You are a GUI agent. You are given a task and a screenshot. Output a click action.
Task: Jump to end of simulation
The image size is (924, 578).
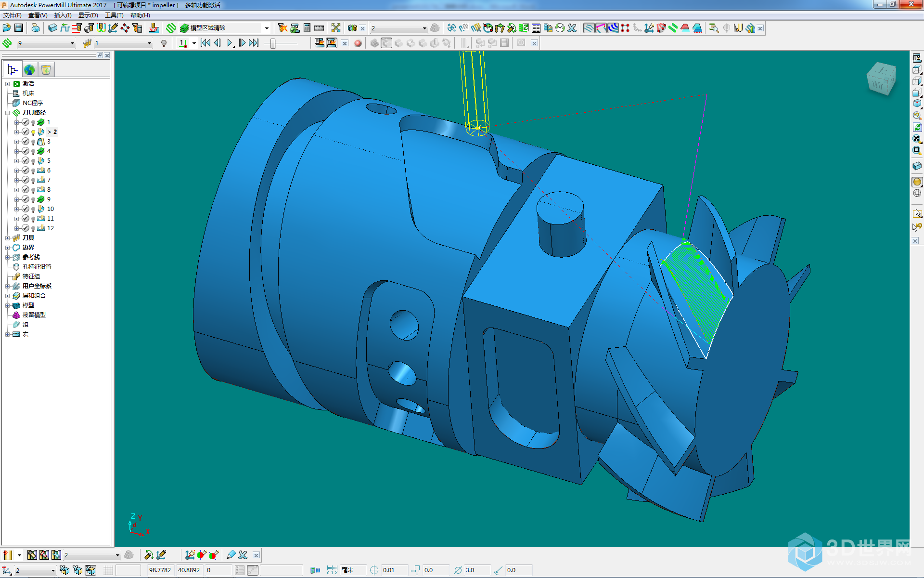point(254,43)
